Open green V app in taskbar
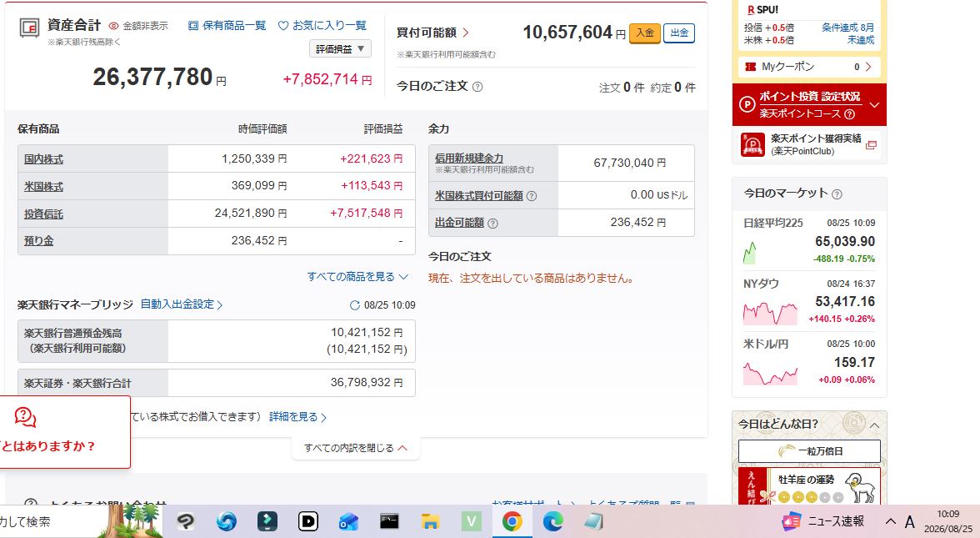The width and height of the screenshot is (980, 538). pyautogui.click(x=472, y=521)
